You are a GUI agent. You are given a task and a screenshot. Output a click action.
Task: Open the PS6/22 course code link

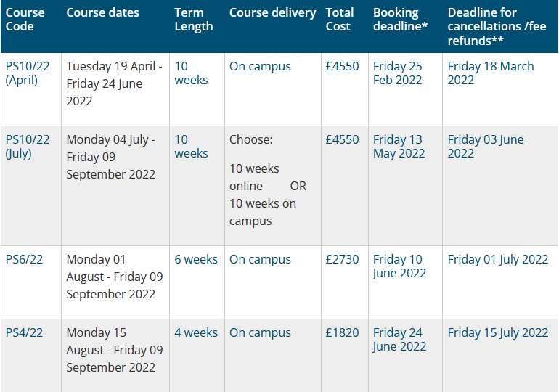[x=24, y=259]
